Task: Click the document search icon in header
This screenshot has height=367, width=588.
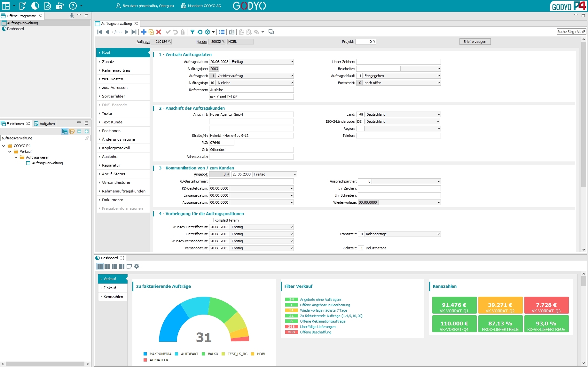Action: 48,6
